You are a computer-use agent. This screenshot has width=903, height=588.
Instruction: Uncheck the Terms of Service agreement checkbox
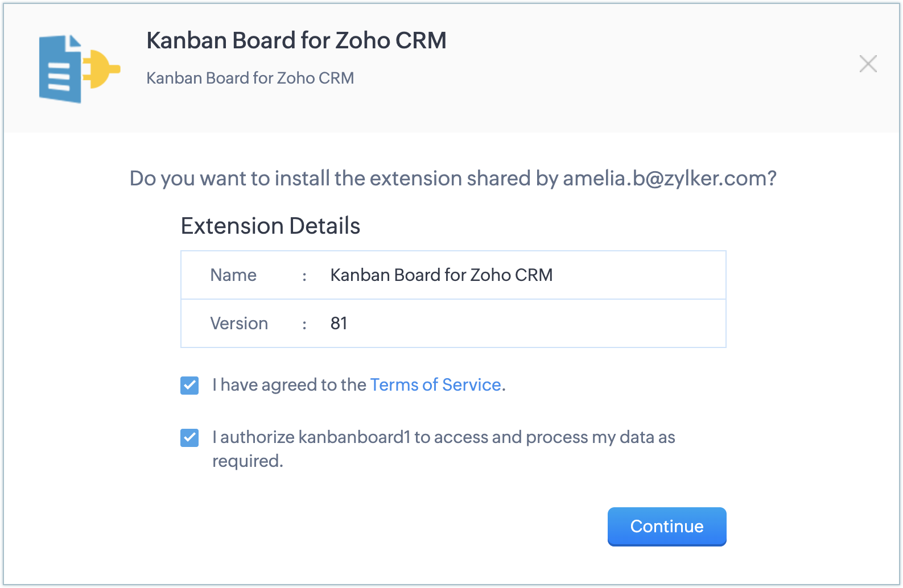click(189, 386)
